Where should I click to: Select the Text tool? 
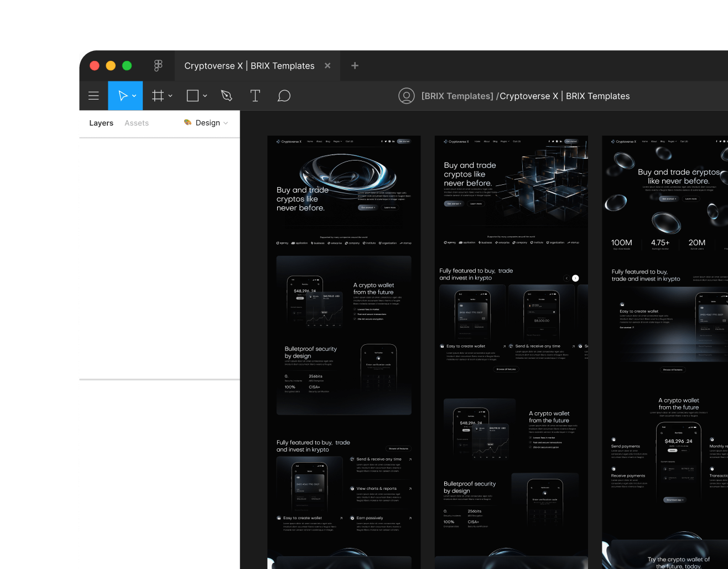coord(255,95)
